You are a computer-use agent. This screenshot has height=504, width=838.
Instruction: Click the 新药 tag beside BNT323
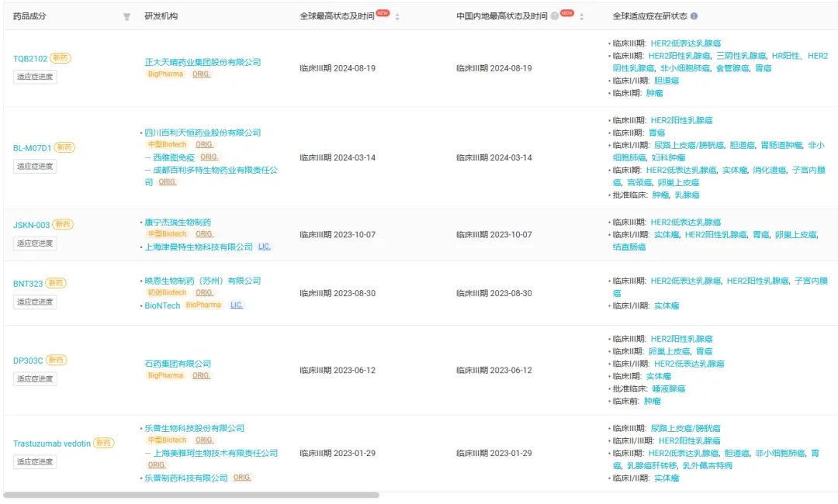(56, 283)
